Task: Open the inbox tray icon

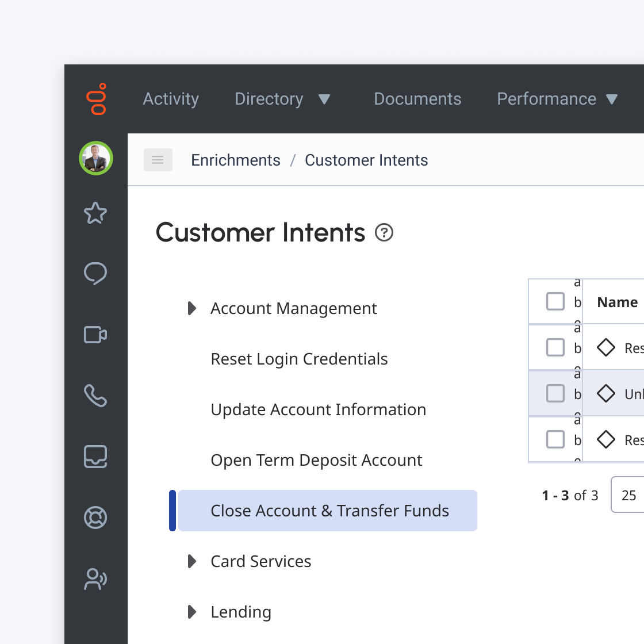Action: 95,457
